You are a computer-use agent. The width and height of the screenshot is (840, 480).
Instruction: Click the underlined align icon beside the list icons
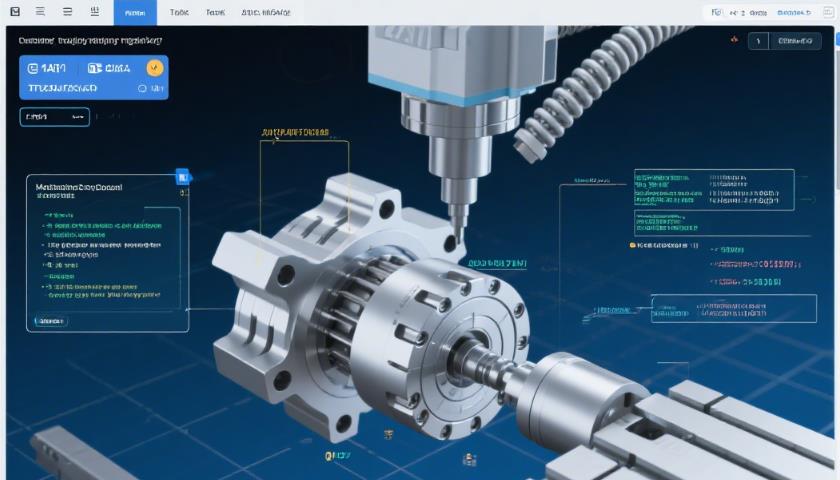pos(95,11)
